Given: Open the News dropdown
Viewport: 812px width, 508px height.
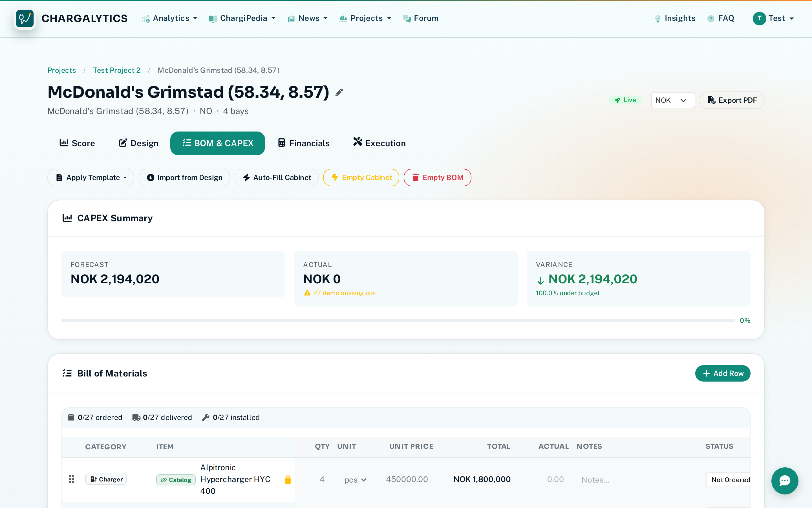Looking at the screenshot, I should point(308,18).
